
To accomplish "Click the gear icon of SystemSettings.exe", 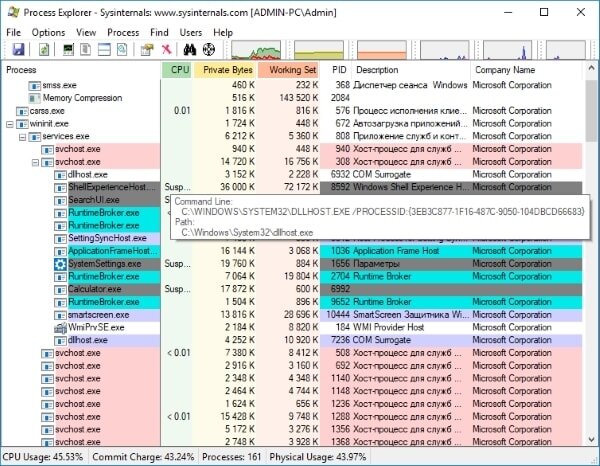I will pos(60,264).
